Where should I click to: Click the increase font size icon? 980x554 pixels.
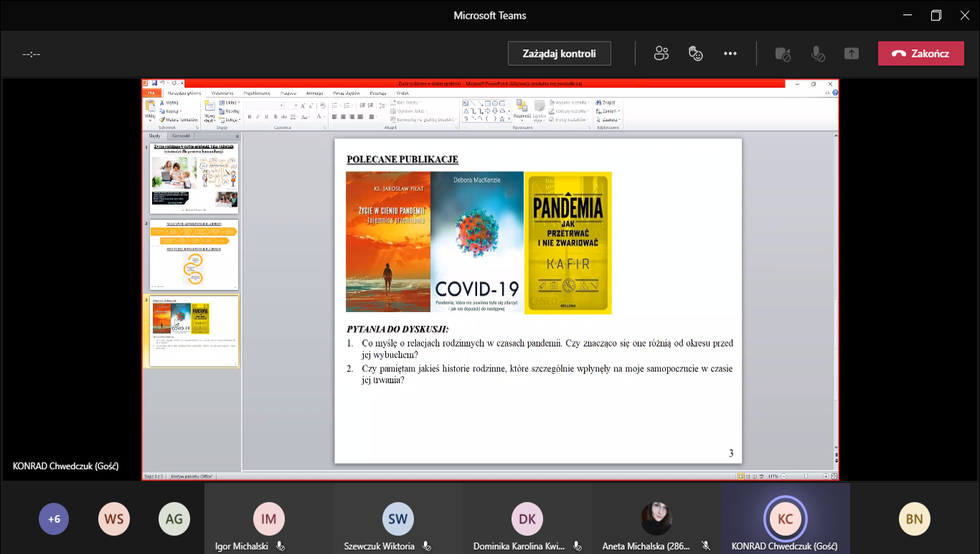coord(304,105)
